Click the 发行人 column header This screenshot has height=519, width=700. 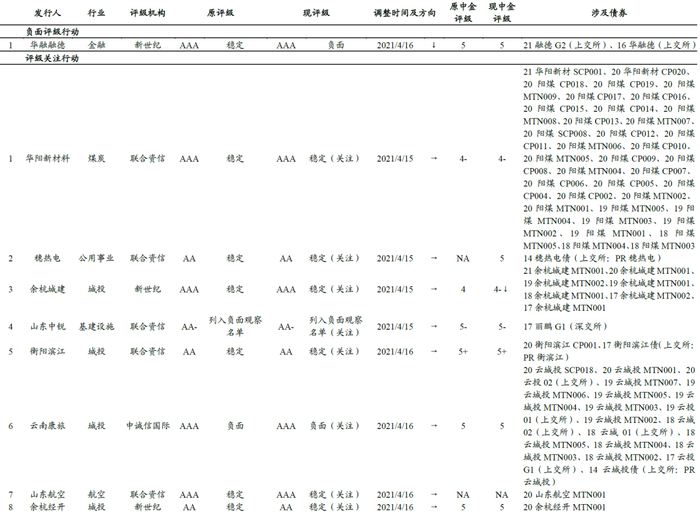pyautogui.click(x=47, y=13)
